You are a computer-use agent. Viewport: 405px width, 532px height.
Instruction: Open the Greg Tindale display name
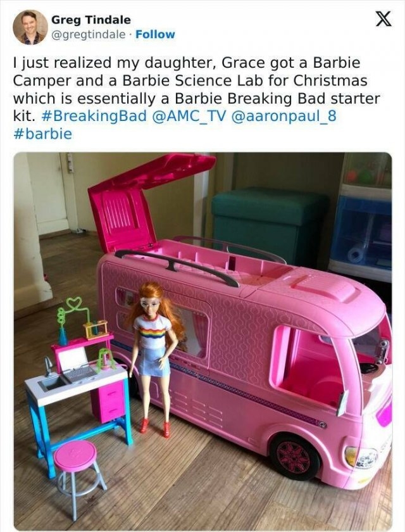click(x=91, y=20)
